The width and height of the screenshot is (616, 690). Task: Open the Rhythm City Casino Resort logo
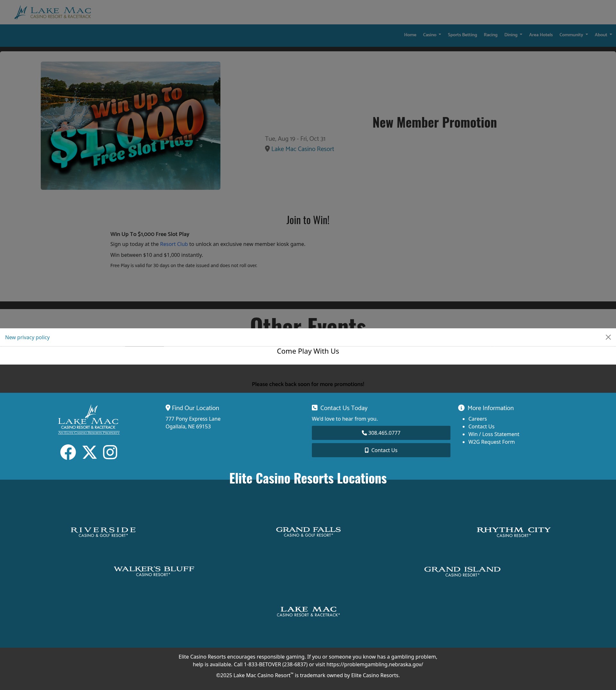pos(513,532)
